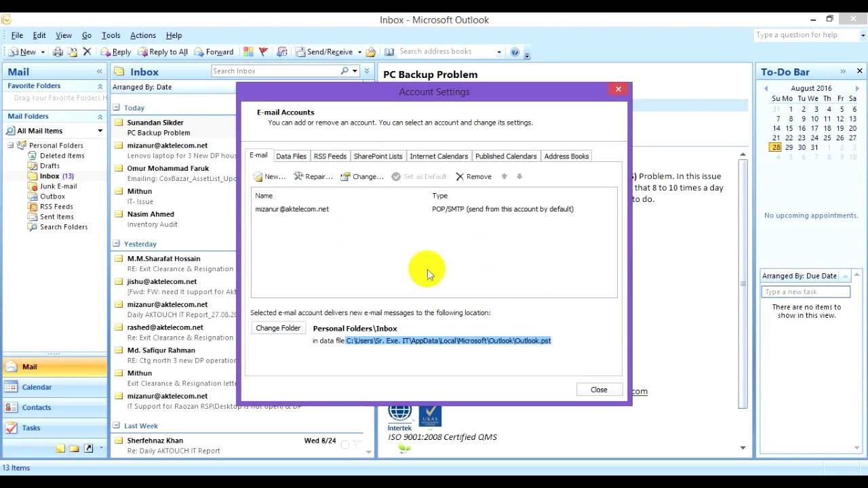The height and width of the screenshot is (488, 868).
Task: Switch to the RSS Feeds tab in dialog
Action: 330,157
